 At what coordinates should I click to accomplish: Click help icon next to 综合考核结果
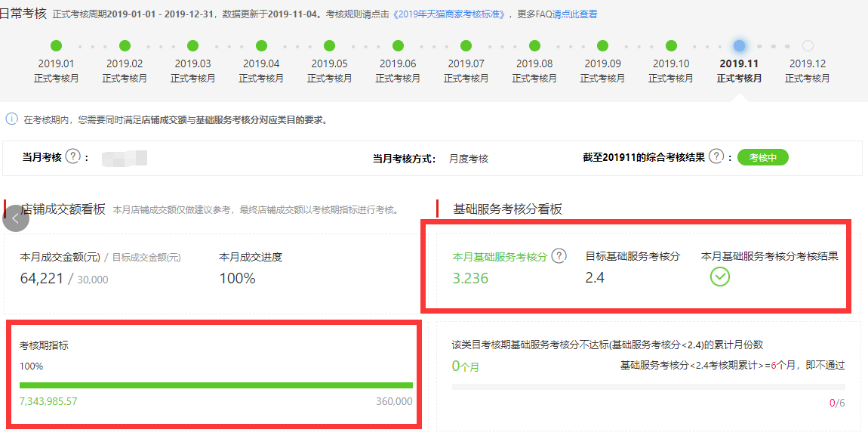pos(716,156)
